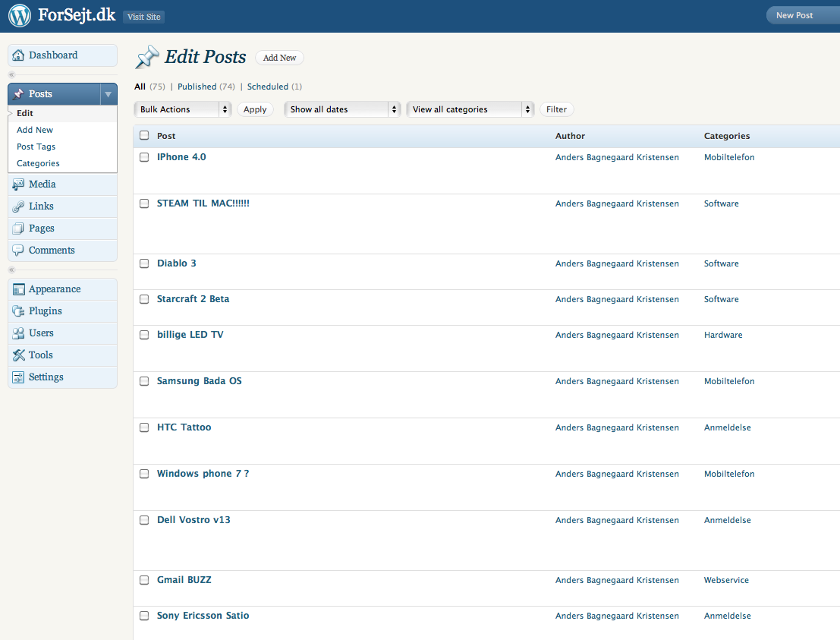This screenshot has height=640, width=840.
Task: Click Webservice category link
Action: (x=726, y=580)
